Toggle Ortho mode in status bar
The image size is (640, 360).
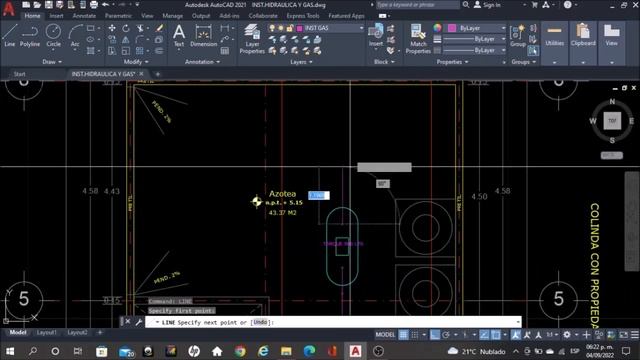coord(435,335)
